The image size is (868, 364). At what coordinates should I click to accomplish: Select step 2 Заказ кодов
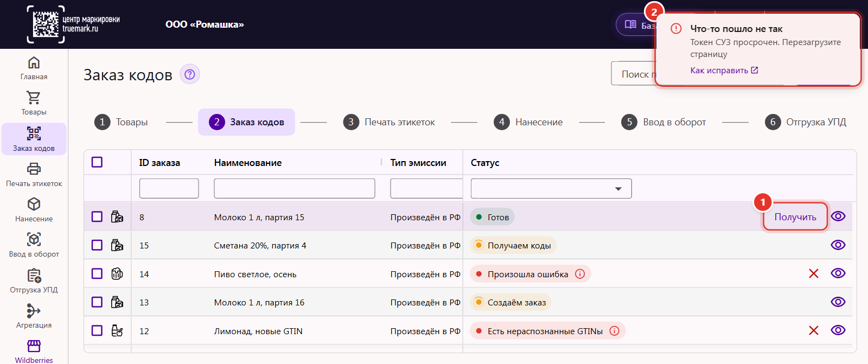coord(246,122)
